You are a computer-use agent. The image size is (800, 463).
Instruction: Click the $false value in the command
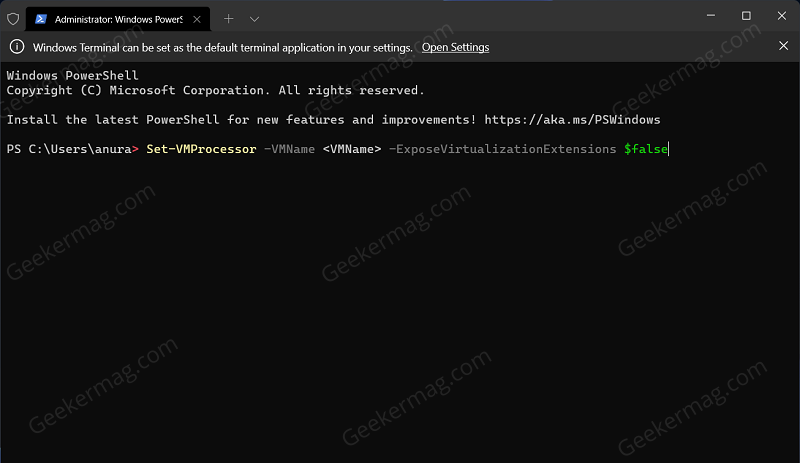click(646, 149)
